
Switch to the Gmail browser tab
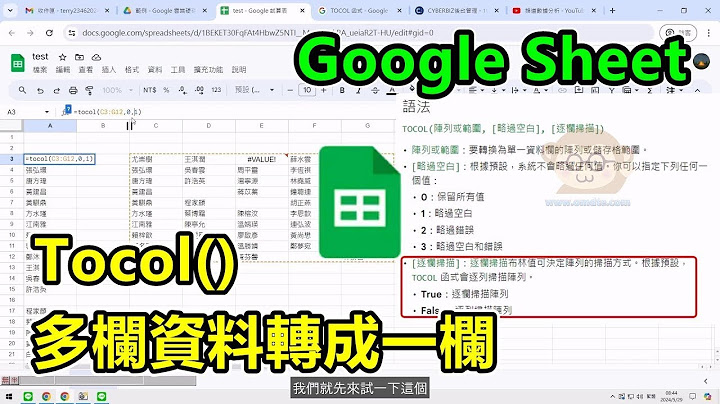[67, 10]
